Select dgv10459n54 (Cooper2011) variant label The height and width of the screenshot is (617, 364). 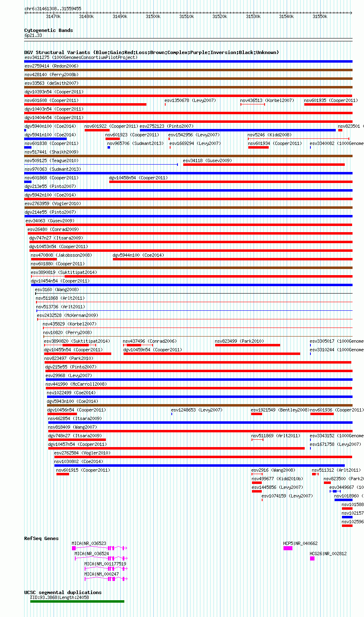coord(153,350)
